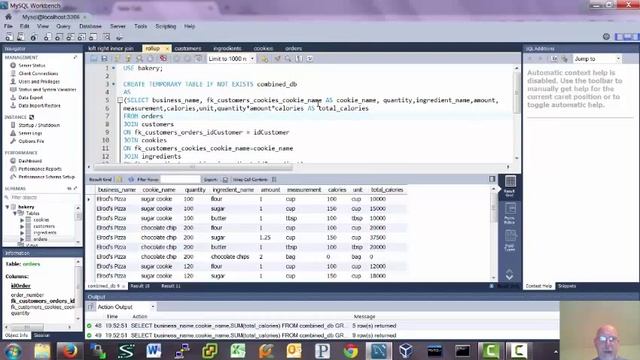Collapse the Tables node under bakery
640x360 pixels.
14,213
